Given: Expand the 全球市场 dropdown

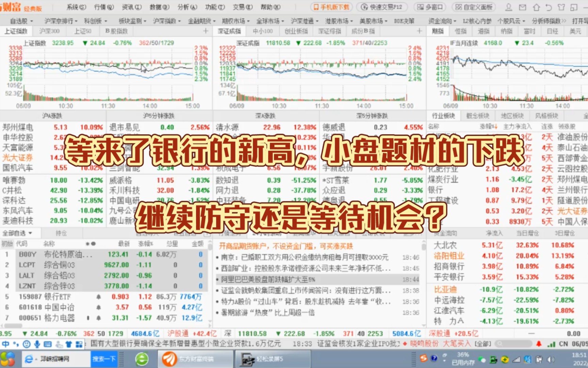Looking at the screenshot, I should coord(270,21).
